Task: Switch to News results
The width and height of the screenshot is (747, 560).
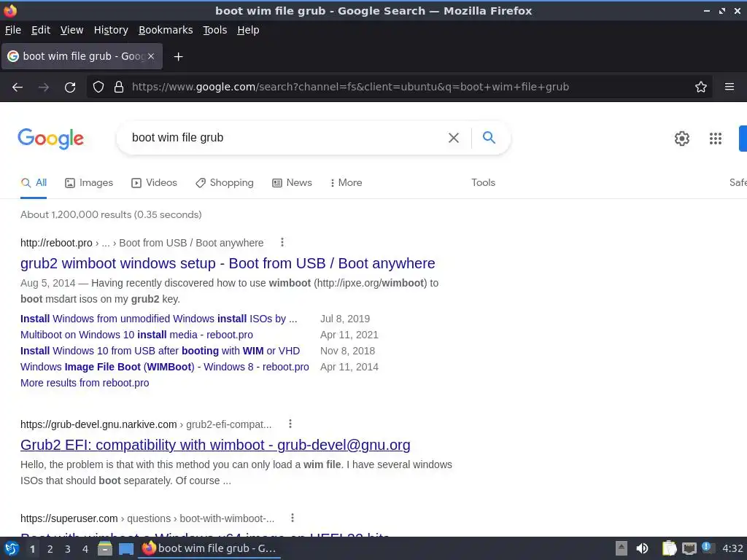Action: pos(292,183)
